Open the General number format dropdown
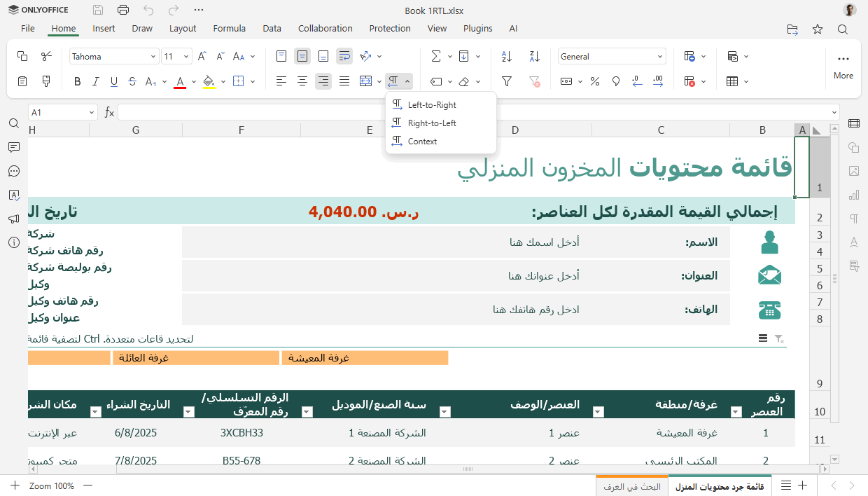This screenshot has width=868, height=496. pos(659,57)
